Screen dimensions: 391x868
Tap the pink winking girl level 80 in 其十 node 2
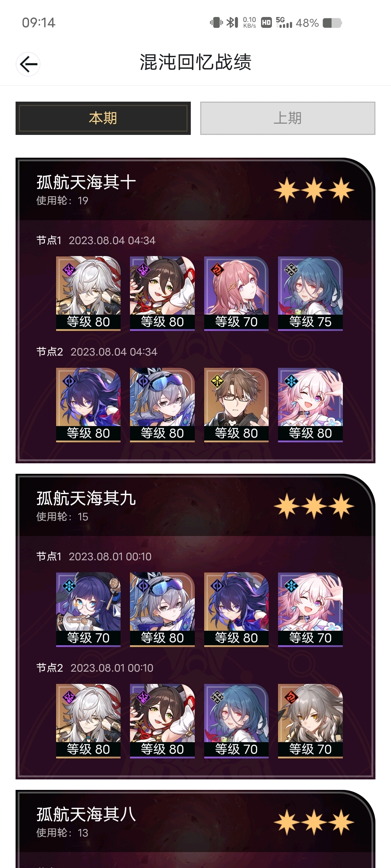(310, 405)
